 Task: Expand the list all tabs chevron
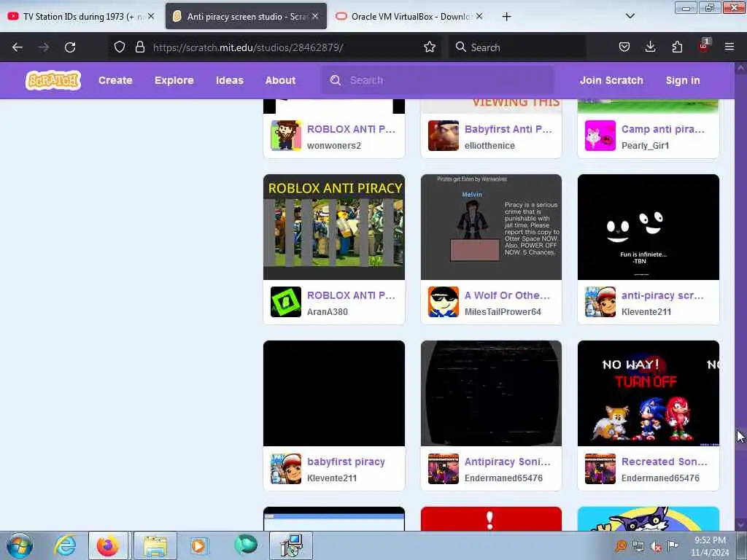[x=630, y=16]
